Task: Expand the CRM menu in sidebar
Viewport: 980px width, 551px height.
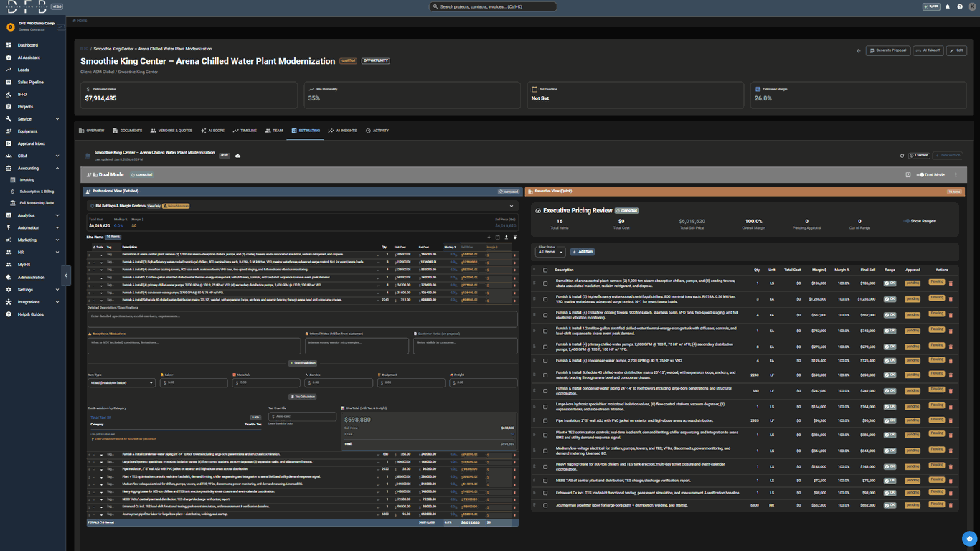Action: point(33,156)
